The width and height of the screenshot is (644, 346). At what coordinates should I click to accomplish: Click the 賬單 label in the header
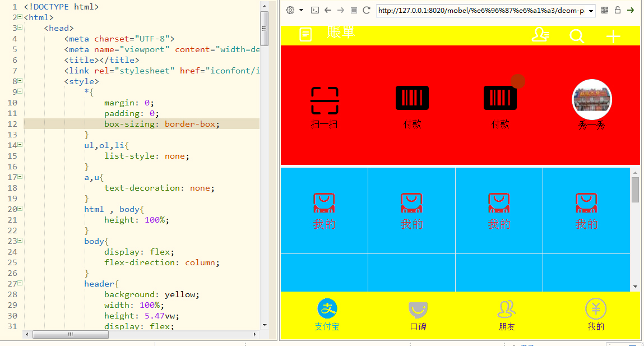(341, 33)
